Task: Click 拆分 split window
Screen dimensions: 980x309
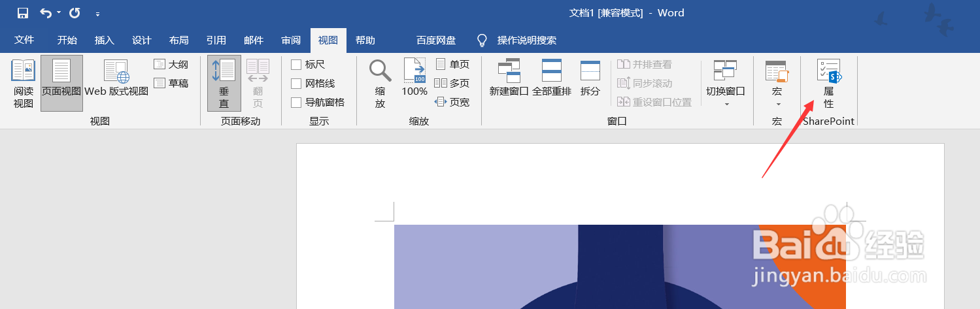Action: tap(590, 78)
